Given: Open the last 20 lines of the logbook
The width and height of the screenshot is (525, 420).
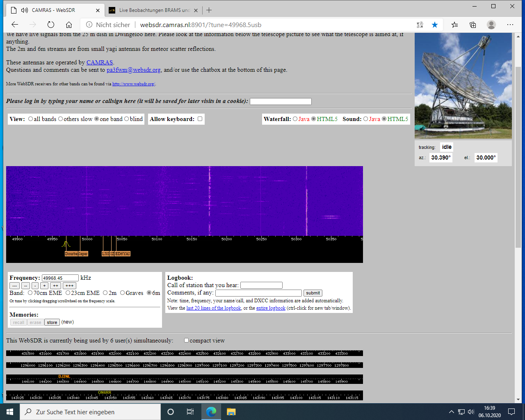Looking at the screenshot, I should coord(214,308).
